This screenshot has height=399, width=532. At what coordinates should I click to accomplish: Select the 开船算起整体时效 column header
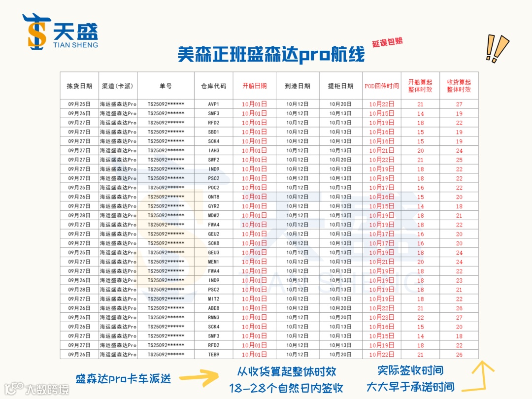click(420, 86)
